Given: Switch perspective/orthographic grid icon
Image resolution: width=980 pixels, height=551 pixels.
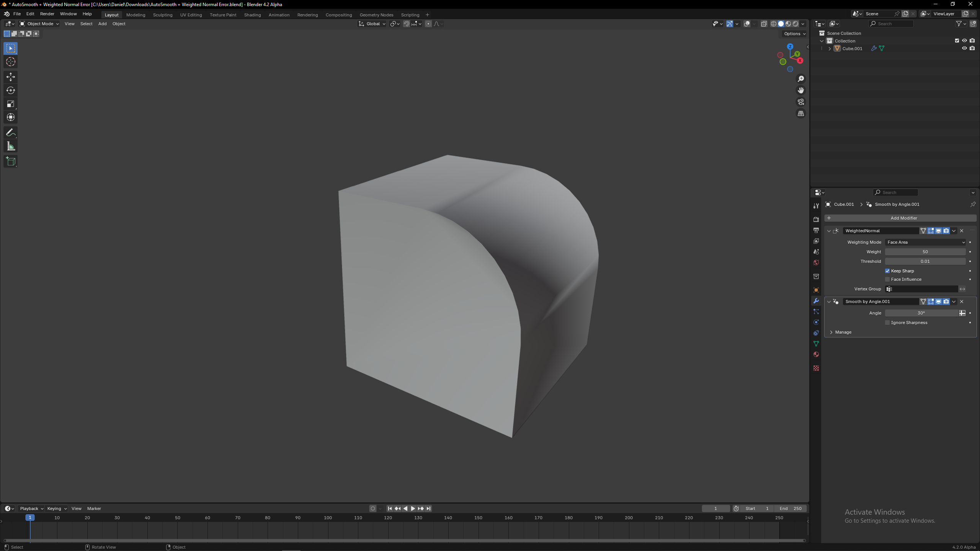Looking at the screenshot, I should pyautogui.click(x=801, y=114).
